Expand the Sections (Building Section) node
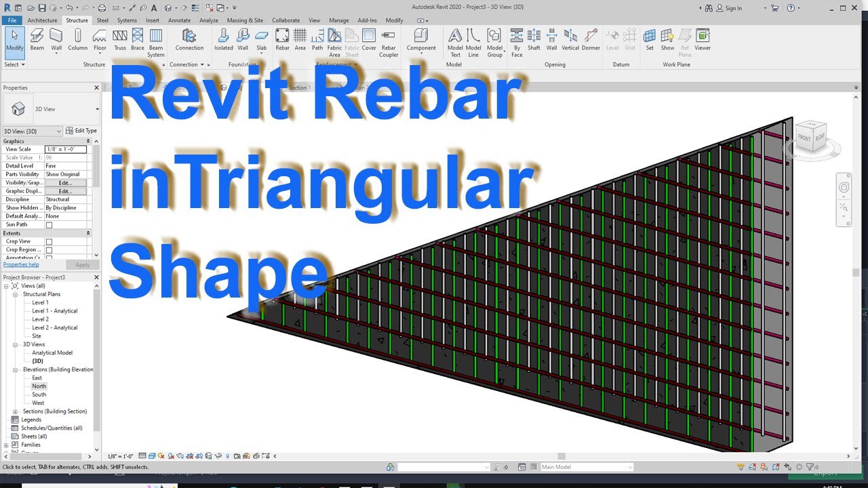 pos(15,411)
